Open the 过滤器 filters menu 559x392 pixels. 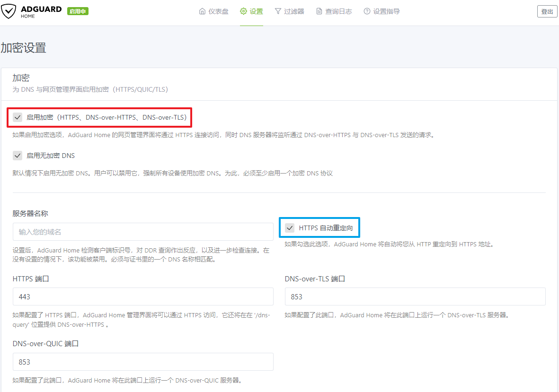click(290, 11)
